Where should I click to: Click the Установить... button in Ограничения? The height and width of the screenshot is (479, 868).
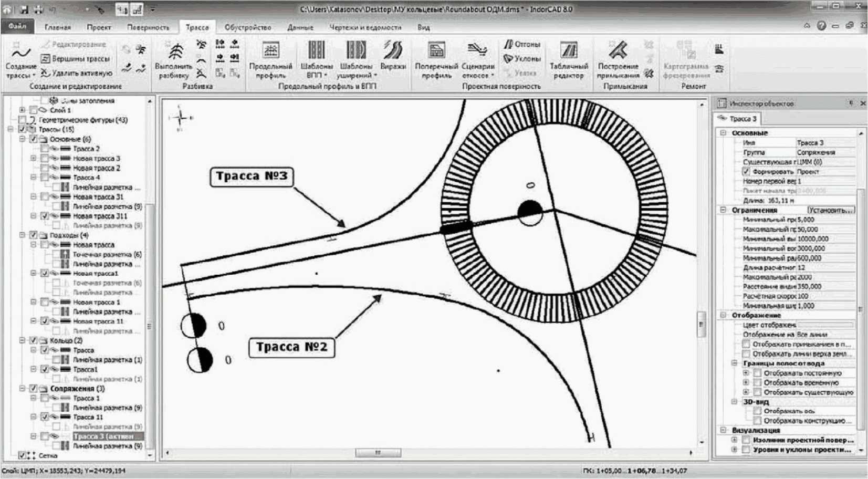click(830, 210)
